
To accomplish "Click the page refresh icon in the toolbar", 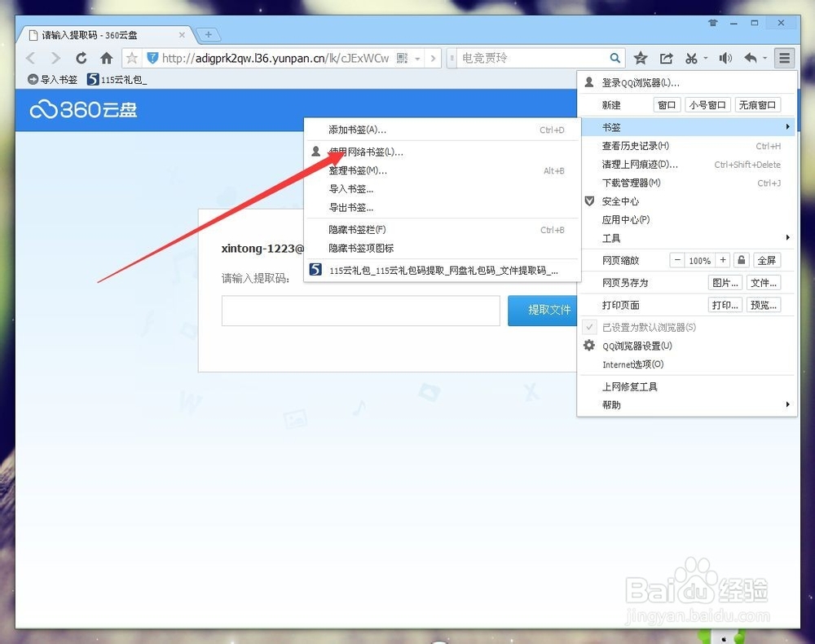I will [81, 58].
